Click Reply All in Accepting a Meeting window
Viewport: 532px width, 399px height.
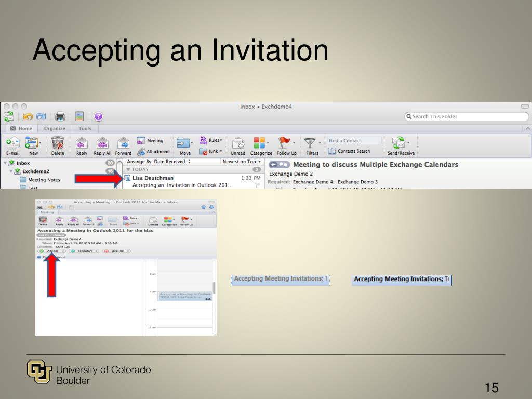point(74,221)
